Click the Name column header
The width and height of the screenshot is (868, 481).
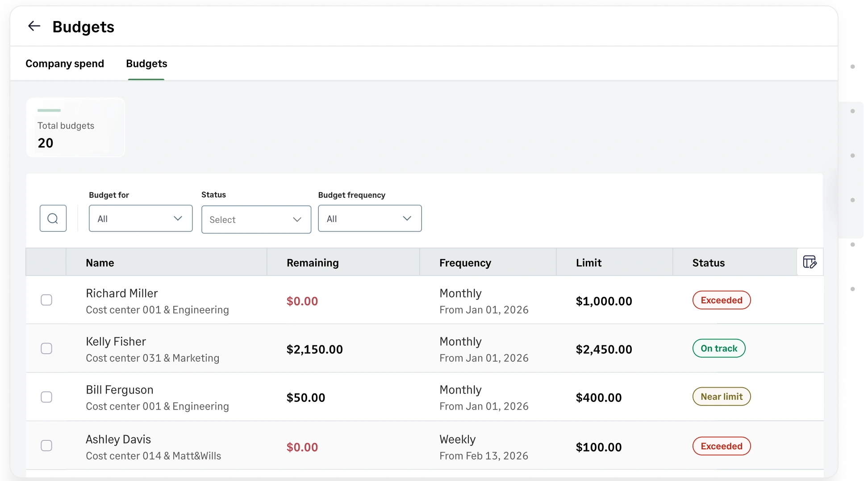tap(100, 263)
